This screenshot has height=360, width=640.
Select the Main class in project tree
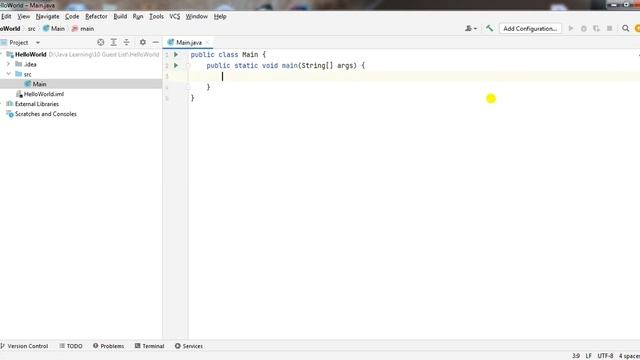pyautogui.click(x=39, y=84)
